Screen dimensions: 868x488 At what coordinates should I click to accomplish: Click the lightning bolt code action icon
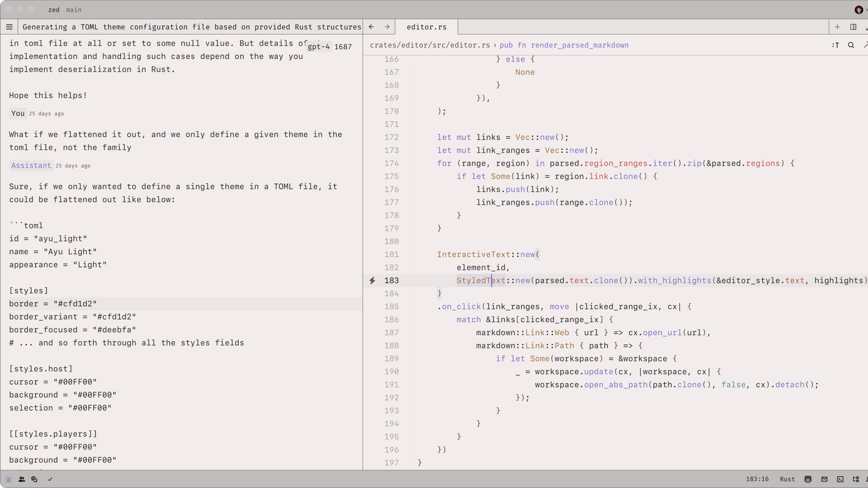pyautogui.click(x=372, y=281)
